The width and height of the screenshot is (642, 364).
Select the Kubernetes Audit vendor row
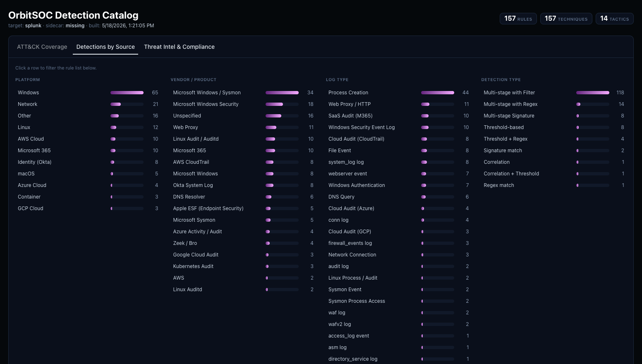243,266
